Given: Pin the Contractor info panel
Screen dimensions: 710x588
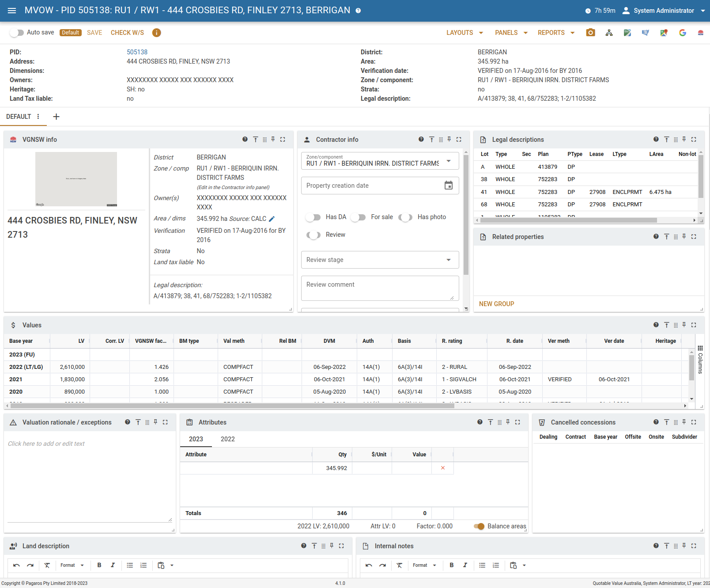Looking at the screenshot, I should tap(449, 139).
